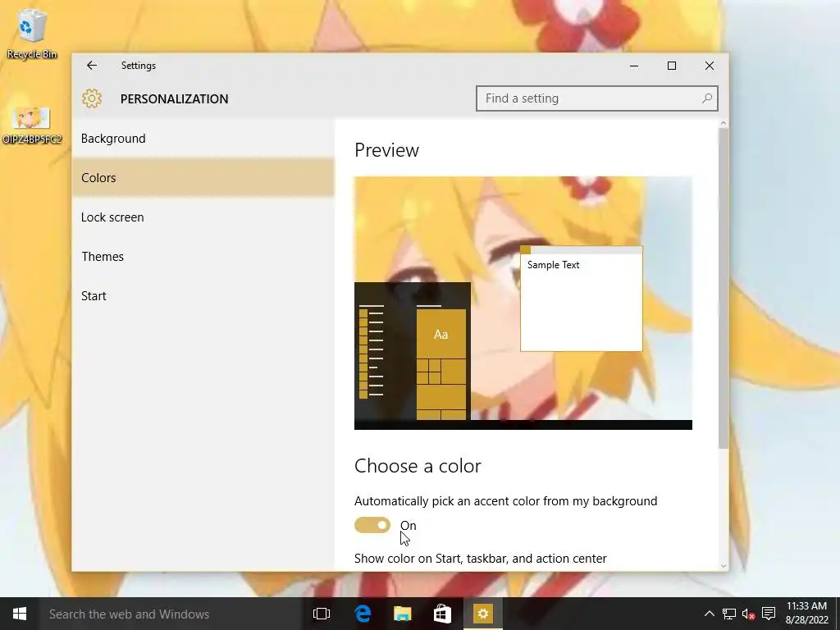Open the Windows Start menu
Viewport: 840px width, 630px height.
click(20, 614)
